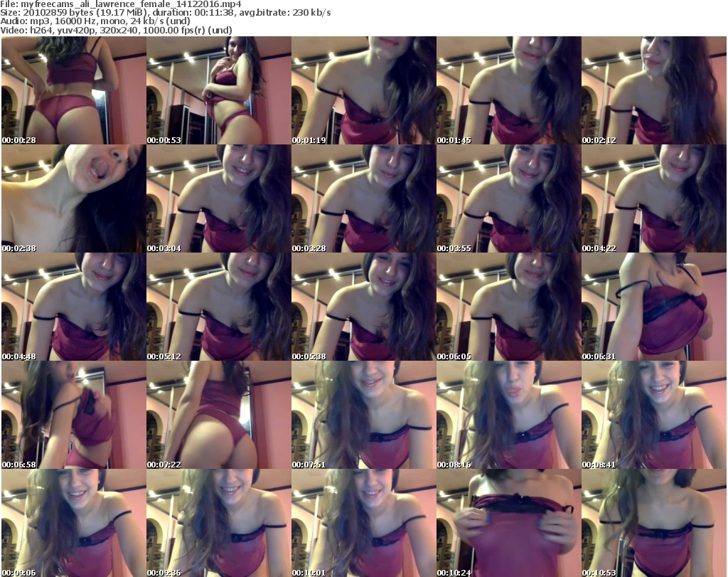Pick the frame stamped 00:08:16
The image size is (728, 577).
[509, 415]
